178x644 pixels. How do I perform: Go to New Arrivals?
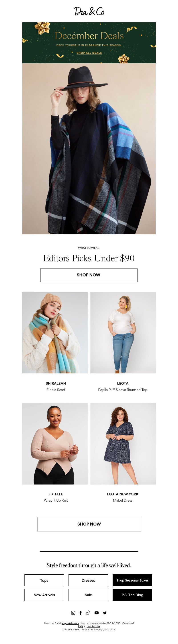[44, 595]
